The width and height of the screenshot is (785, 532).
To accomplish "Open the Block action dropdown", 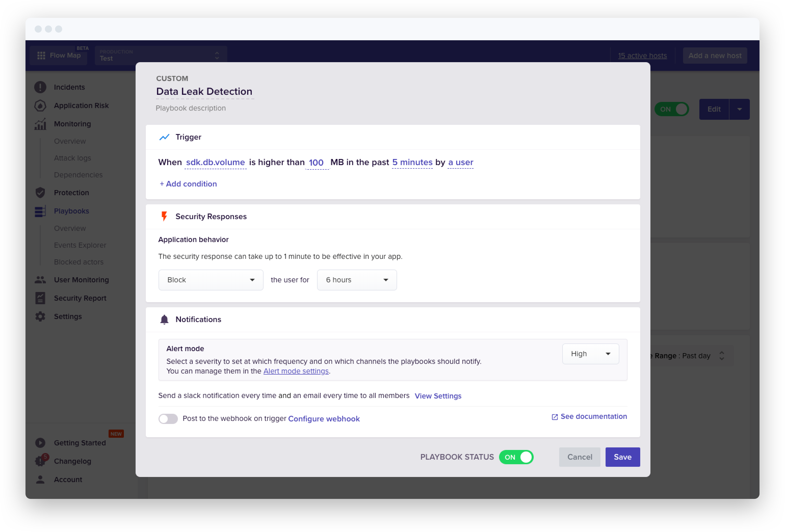I will 211,280.
